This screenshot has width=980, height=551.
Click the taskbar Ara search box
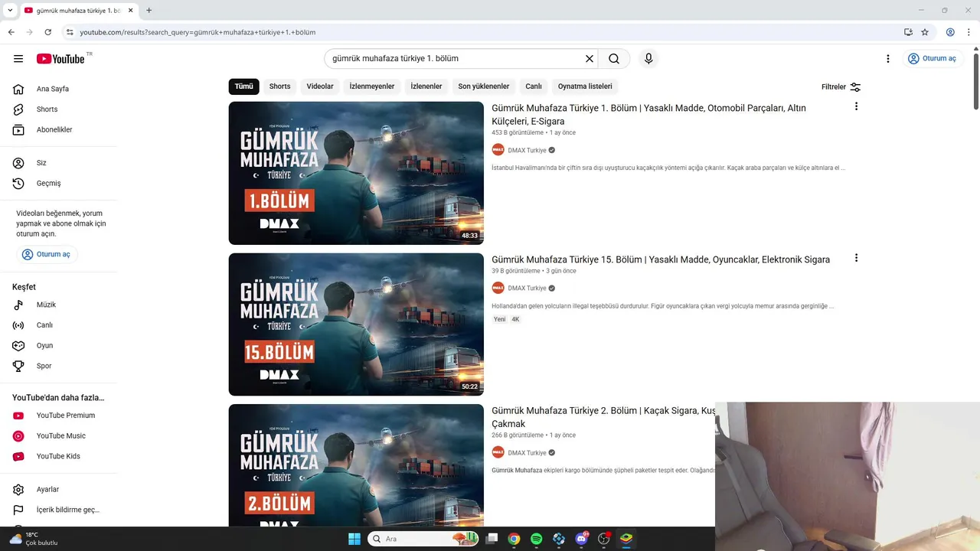[x=424, y=539]
